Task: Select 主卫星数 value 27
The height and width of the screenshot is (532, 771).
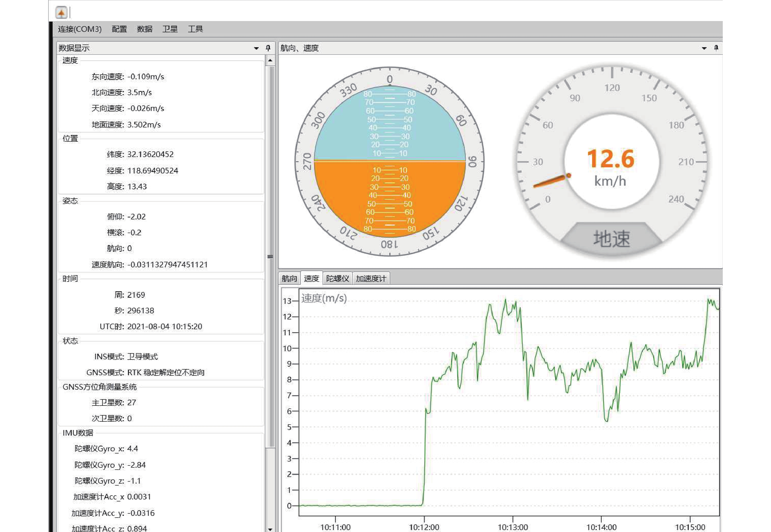Action: pyautogui.click(x=132, y=403)
